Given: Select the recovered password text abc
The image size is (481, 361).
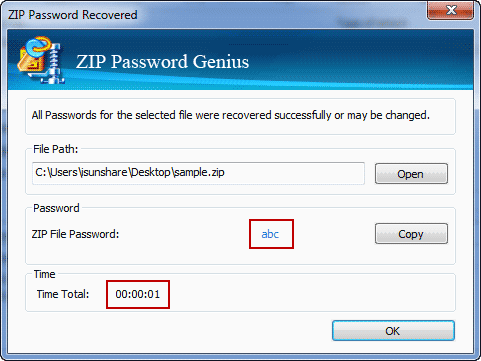Looking at the screenshot, I should coord(270,234).
